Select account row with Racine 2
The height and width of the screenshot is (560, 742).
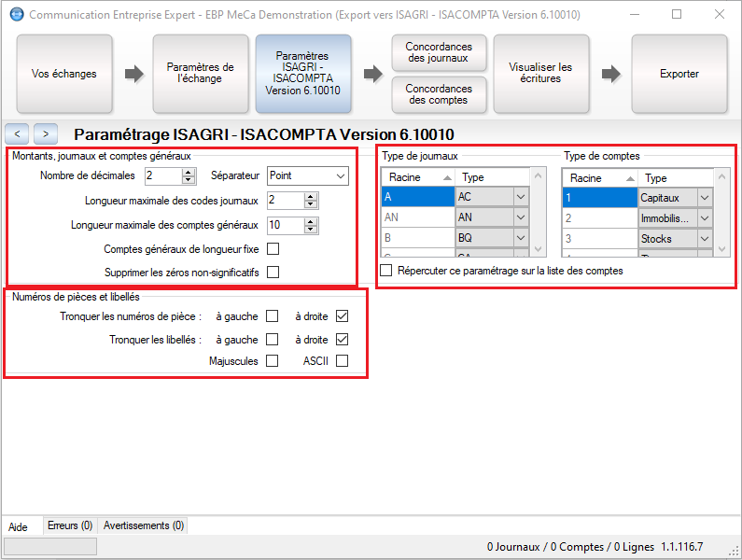click(600, 218)
